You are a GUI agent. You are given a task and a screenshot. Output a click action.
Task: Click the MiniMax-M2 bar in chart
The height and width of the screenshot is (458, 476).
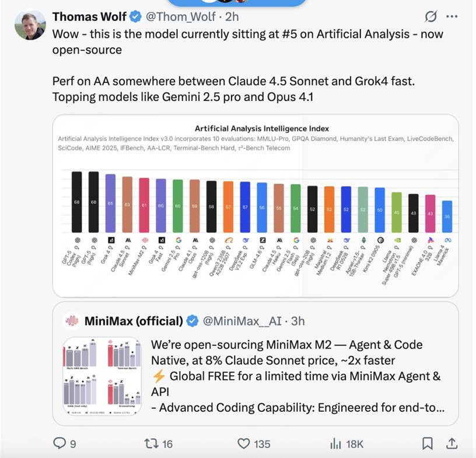pos(143,205)
